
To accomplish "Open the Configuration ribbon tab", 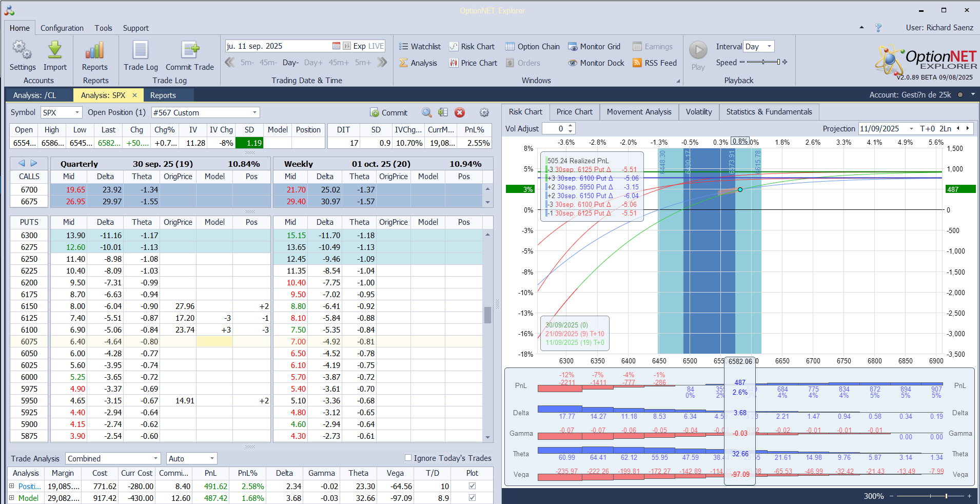I will coord(62,28).
